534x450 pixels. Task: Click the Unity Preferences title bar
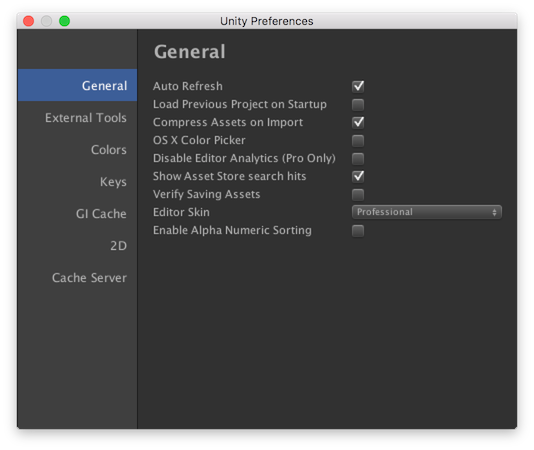[267, 21]
